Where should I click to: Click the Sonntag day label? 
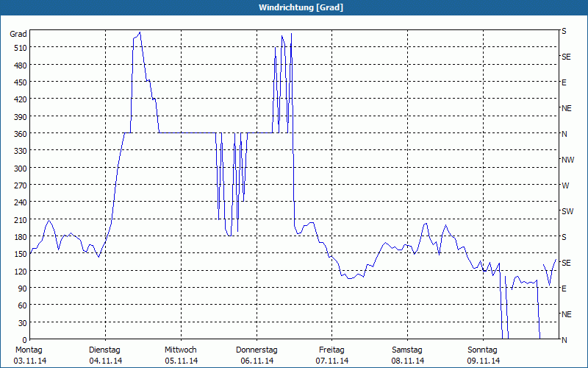click(482, 350)
